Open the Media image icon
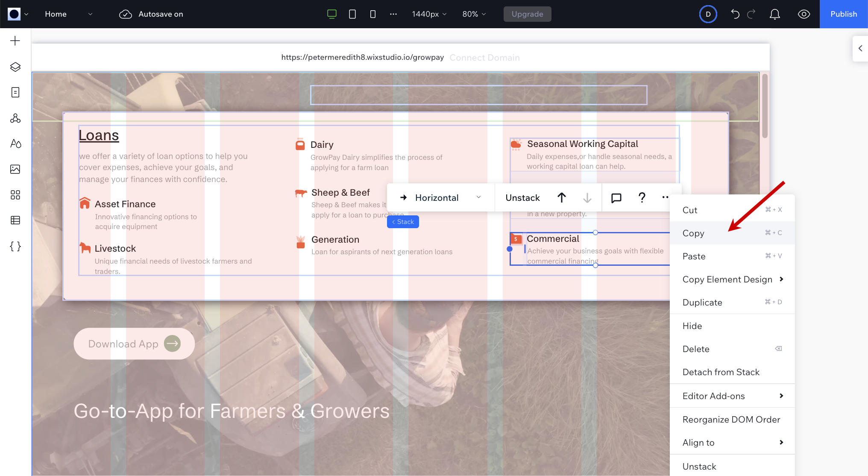The image size is (868, 476). 15,169
